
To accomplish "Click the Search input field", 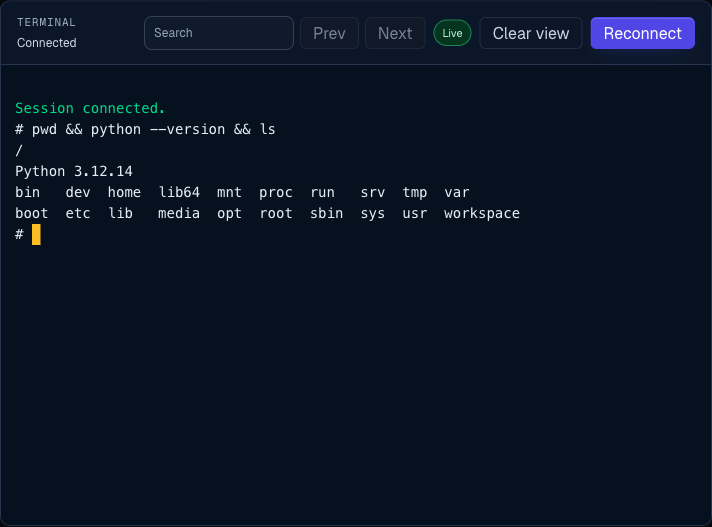I will click(x=219, y=33).
